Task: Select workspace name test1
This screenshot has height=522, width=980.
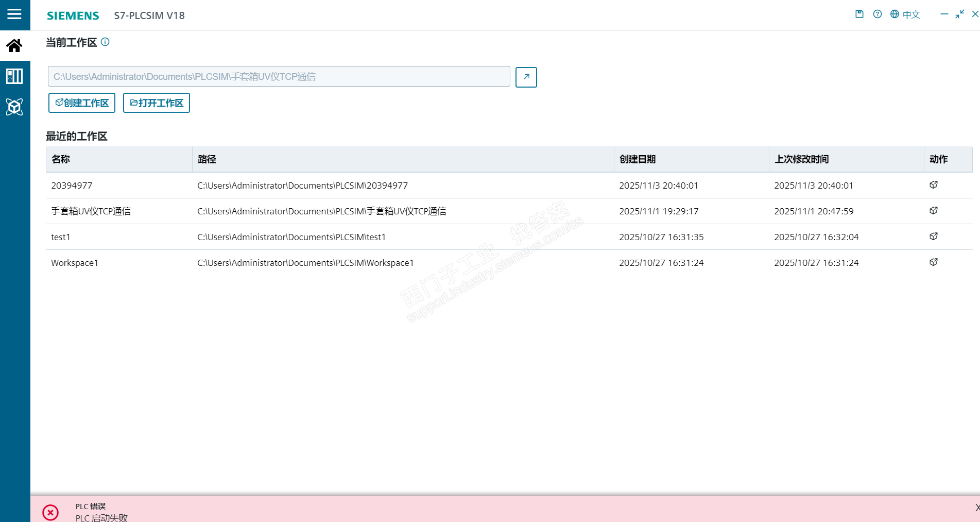Action: coord(61,237)
